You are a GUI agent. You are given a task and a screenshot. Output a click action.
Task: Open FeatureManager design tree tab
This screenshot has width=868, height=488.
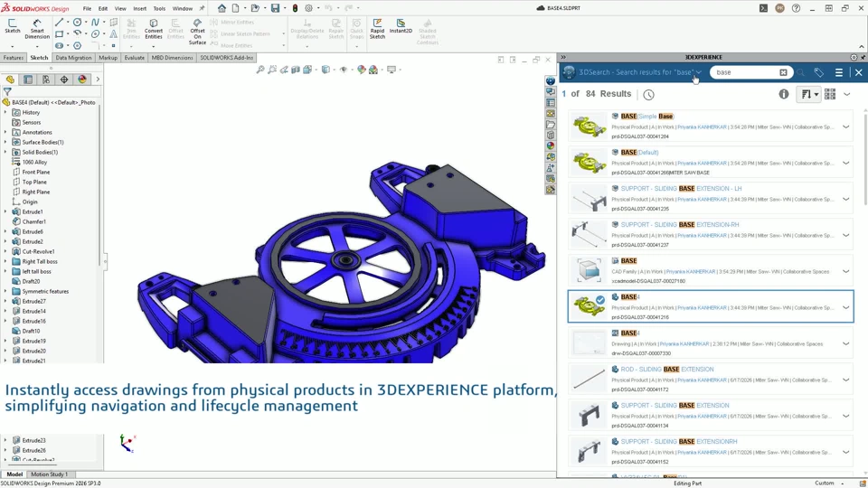pyautogui.click(x=10, y=80)
